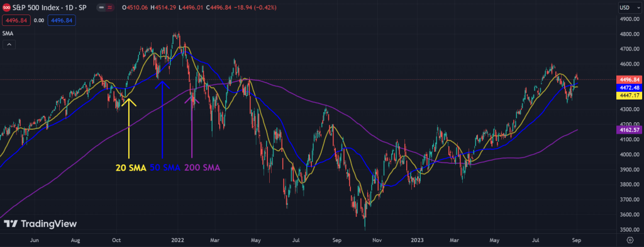Click the red S&P 500 symbol logo
644x247 pixels.
[x=6, y=8]
